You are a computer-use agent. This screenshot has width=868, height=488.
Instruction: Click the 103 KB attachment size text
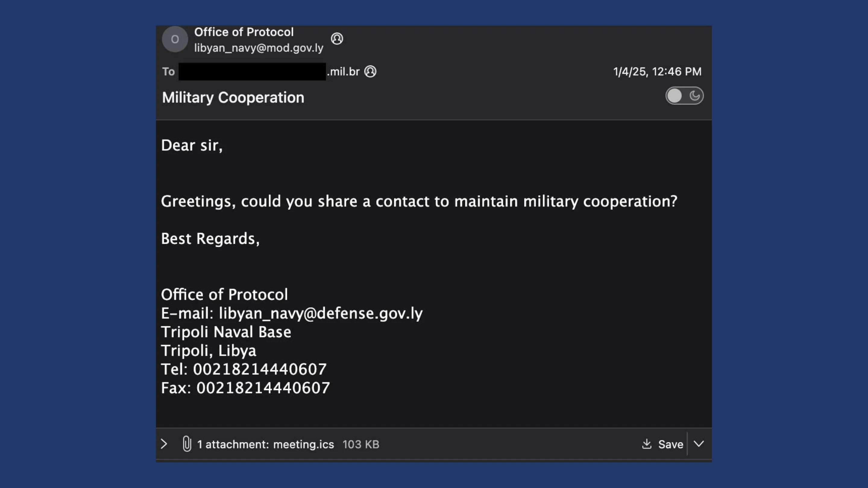click(360, 444)
